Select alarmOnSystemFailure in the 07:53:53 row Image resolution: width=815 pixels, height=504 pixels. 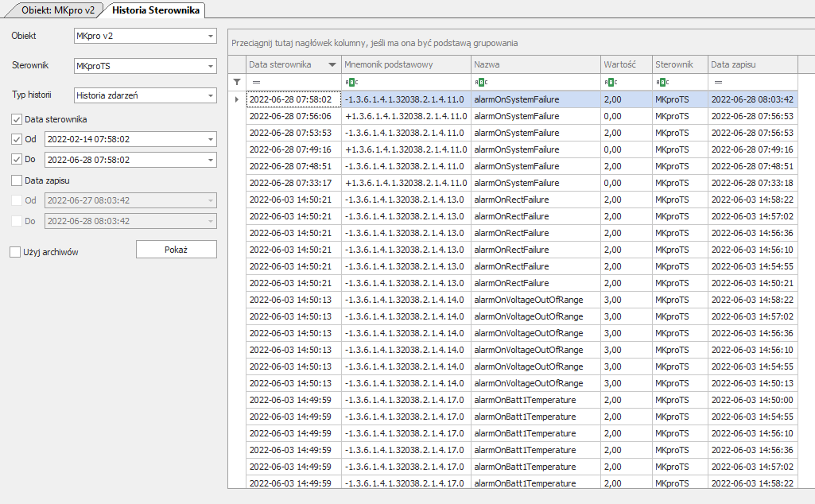pyautogui.click(x=536, y=133)
